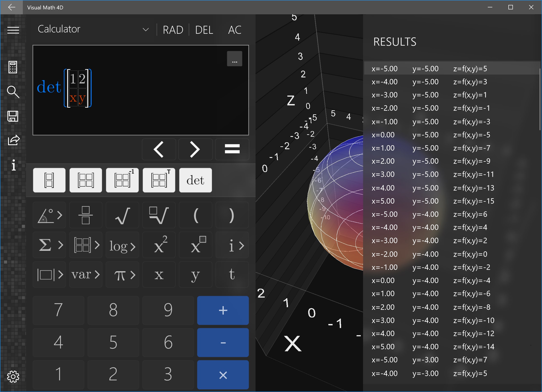Expand the Calculator mode dropdown
The height and width of the screenshot is (392, 542).
(x=146, y=30)
